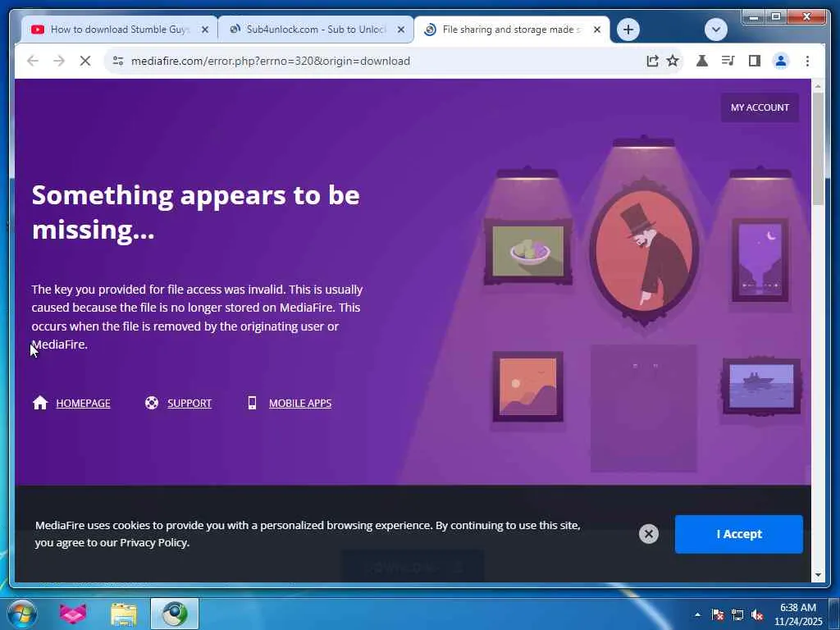Image resolution: width=840 pixels, height=630 pixels.
Task: Open the clock showing 6:38 AM
Action: point(797,614)
